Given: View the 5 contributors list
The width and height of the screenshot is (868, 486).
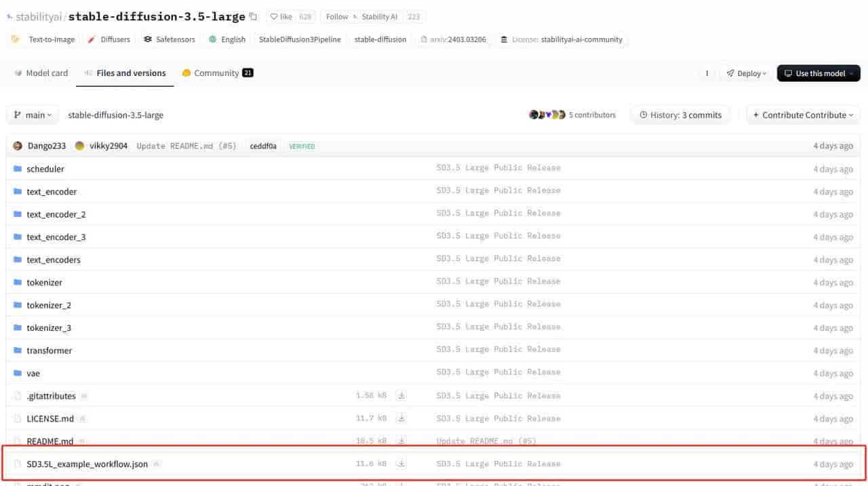Looking at the screenshot, I should (x=572, y=115).
